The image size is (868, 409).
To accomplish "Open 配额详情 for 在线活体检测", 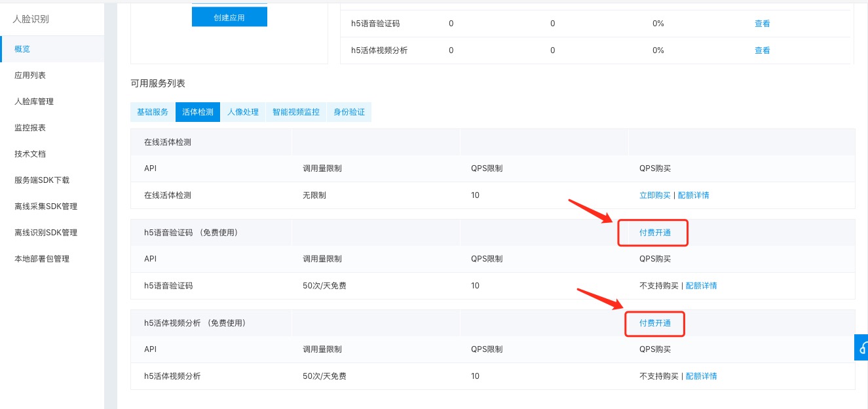I will coord(693,195).
